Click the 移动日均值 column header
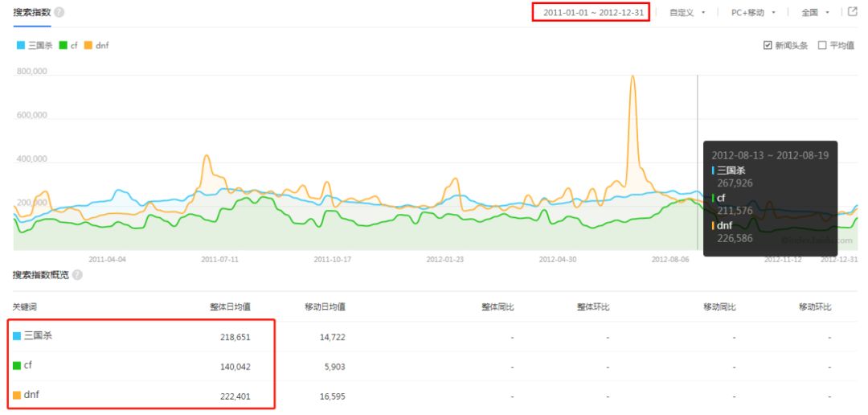Image resolution: width=868 pixels, height=415 pixels. (325, 307)
